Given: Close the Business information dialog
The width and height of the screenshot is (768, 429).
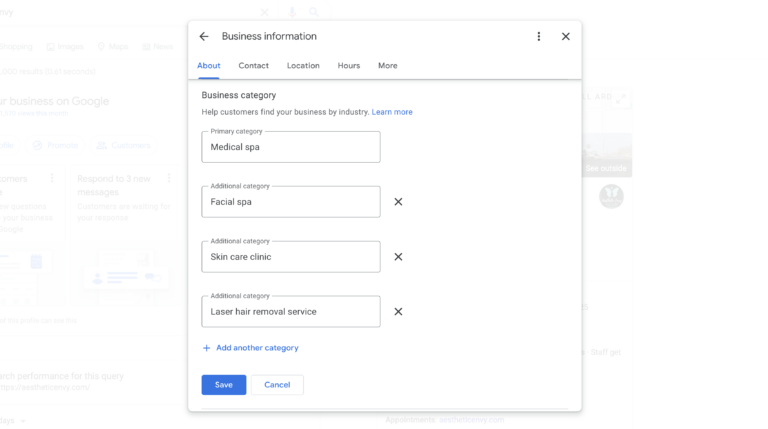Looking at the screenshot, I should [x=566, y=36].
